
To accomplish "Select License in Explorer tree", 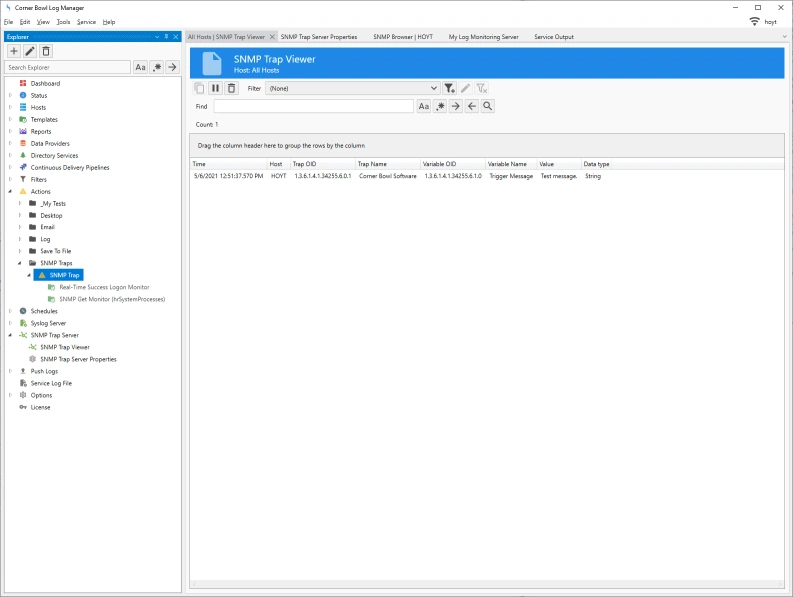I will [40, 407].
